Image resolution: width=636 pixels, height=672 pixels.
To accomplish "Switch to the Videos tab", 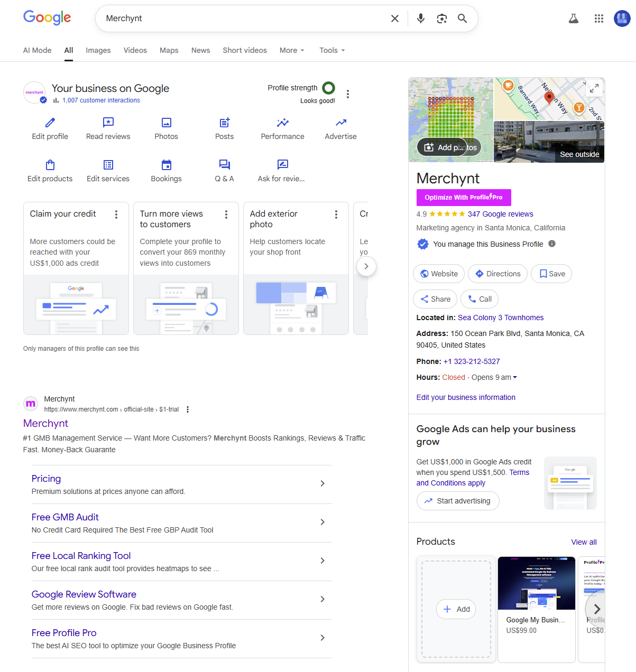I will [x=135, y=50].
